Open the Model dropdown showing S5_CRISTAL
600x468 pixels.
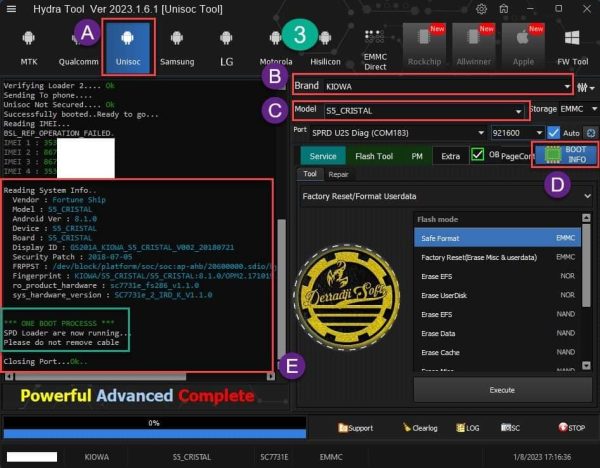click(x=424, y=111)
